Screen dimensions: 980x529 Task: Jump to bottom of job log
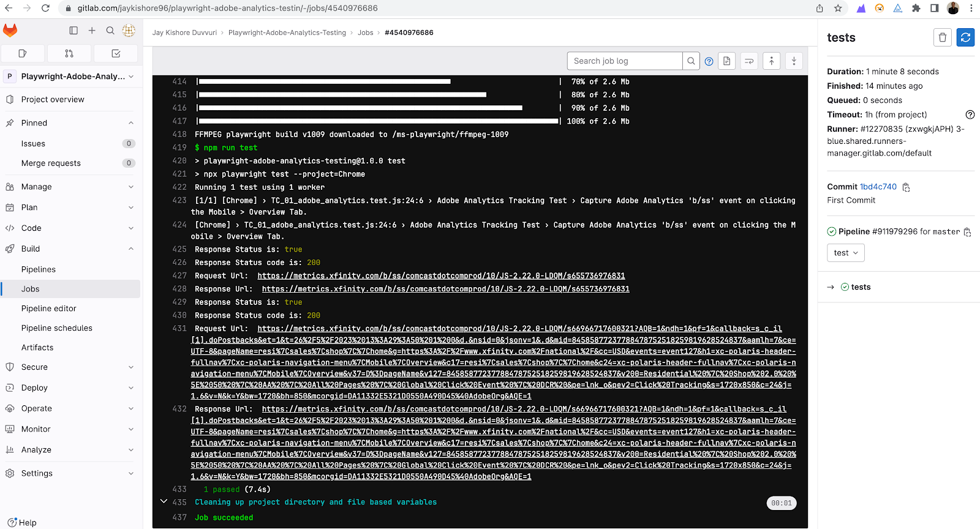tap(794, 61)
